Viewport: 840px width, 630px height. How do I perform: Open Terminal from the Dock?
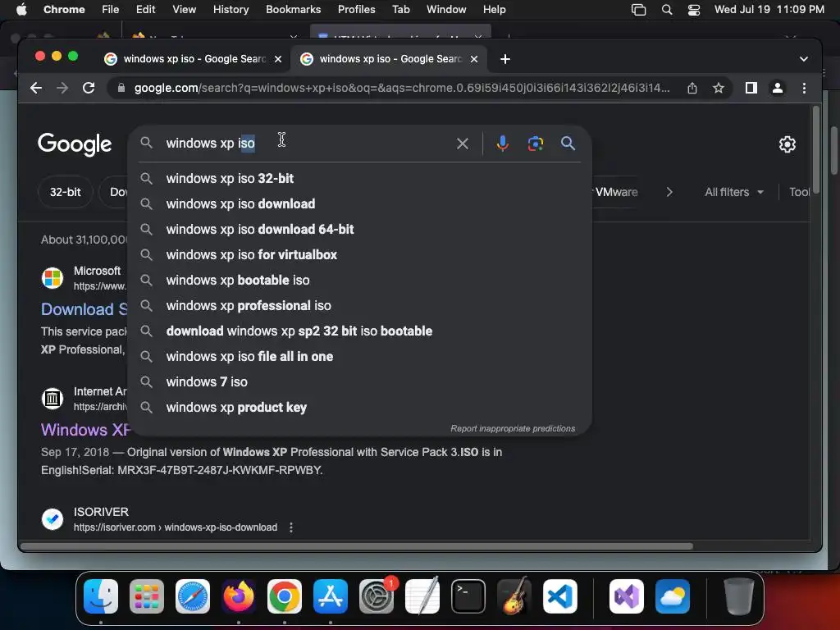(x=468, y=596)
